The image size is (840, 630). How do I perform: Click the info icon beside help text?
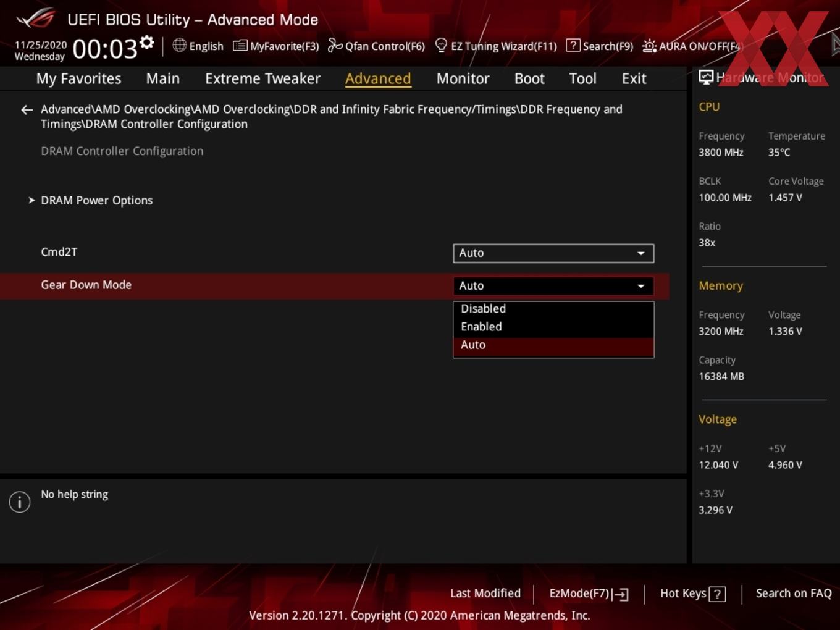(x=20, y=502)
